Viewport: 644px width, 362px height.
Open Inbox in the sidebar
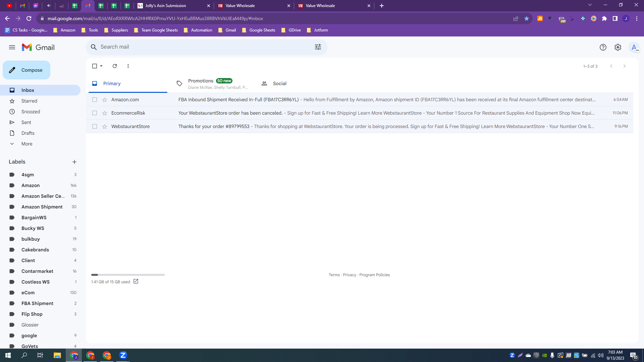click(x=40, y=90)
